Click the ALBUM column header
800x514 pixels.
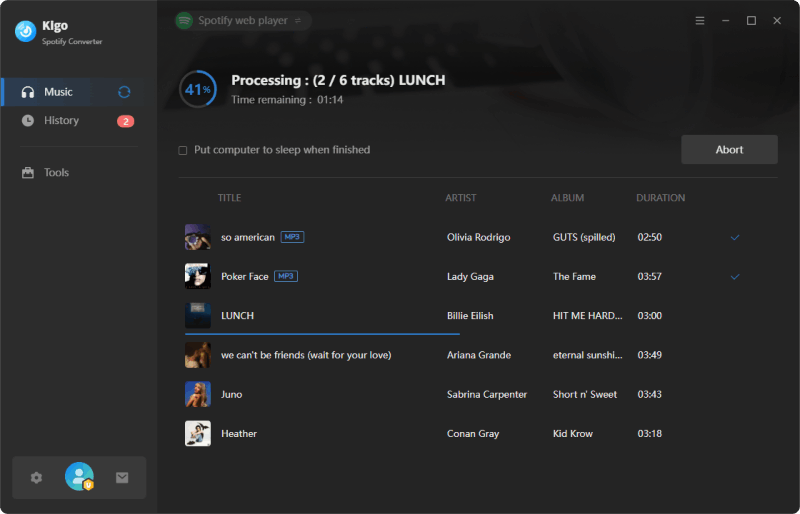[567, 198]
